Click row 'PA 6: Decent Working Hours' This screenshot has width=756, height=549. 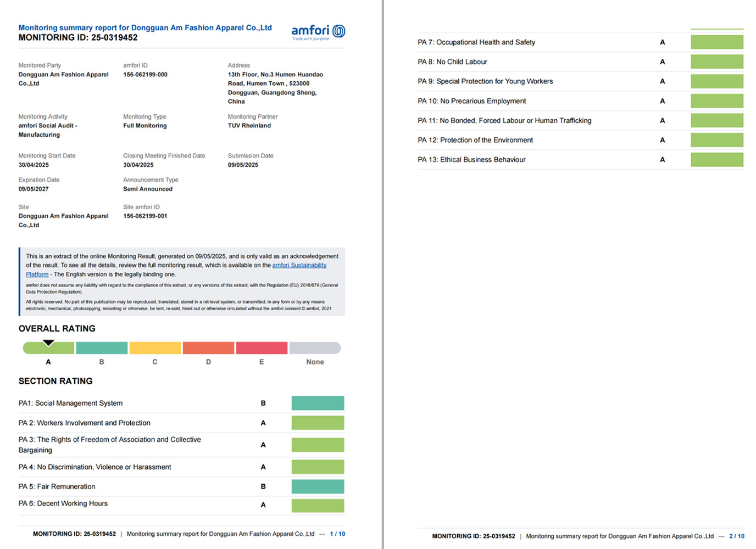pos(181,505)
